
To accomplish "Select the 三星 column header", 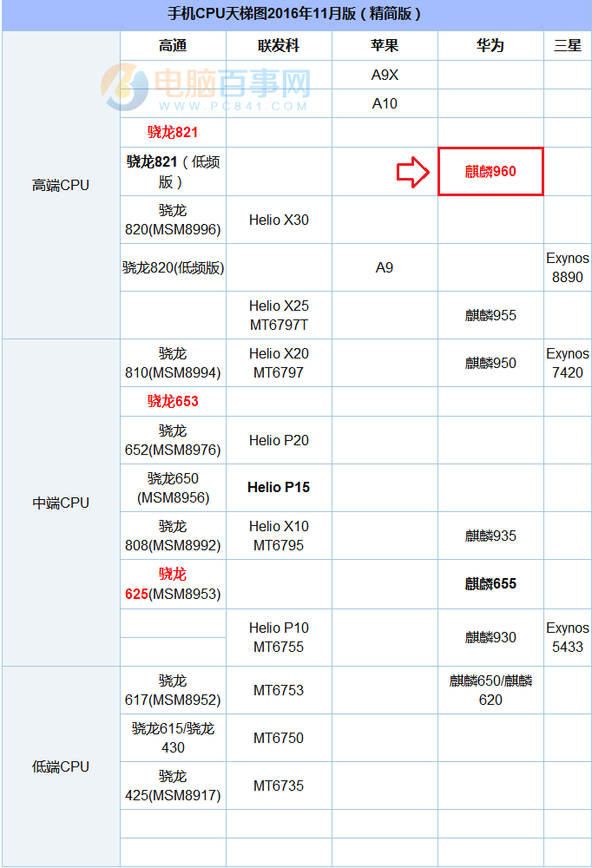I will coord(568,45).
